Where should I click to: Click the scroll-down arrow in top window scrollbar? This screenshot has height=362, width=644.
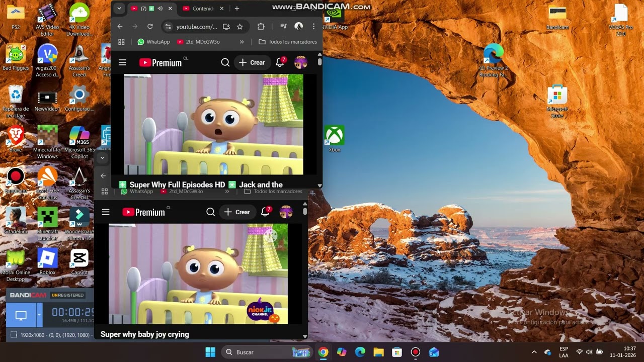319,186
